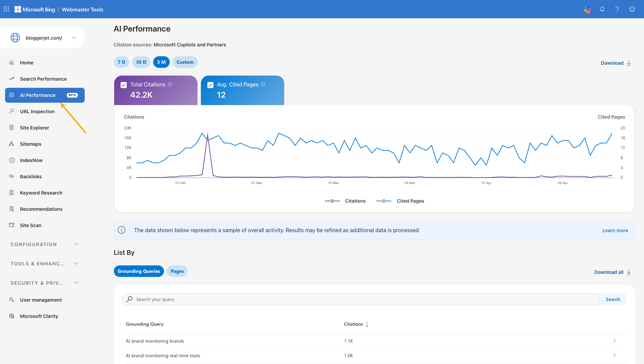The width and height of the screenshot is (644, 364).
Task: Click the Grounding Query column header
Action: coord(145,324)
